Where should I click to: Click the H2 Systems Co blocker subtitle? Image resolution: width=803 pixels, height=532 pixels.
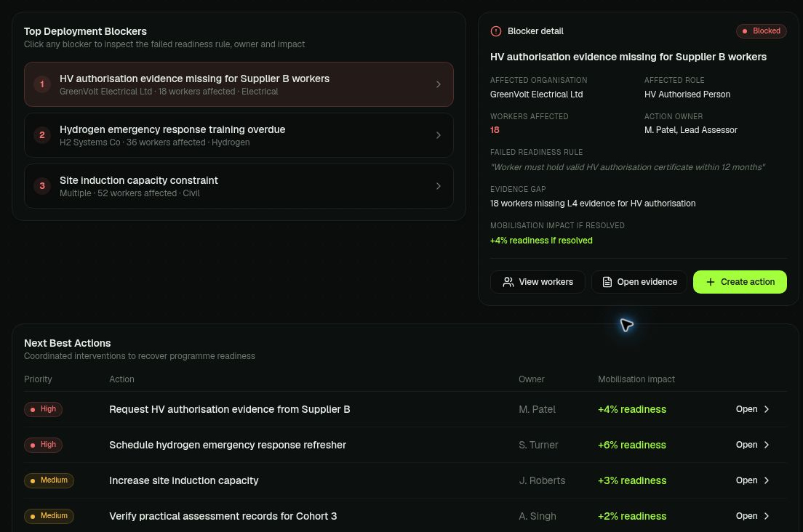coord(155,142)
